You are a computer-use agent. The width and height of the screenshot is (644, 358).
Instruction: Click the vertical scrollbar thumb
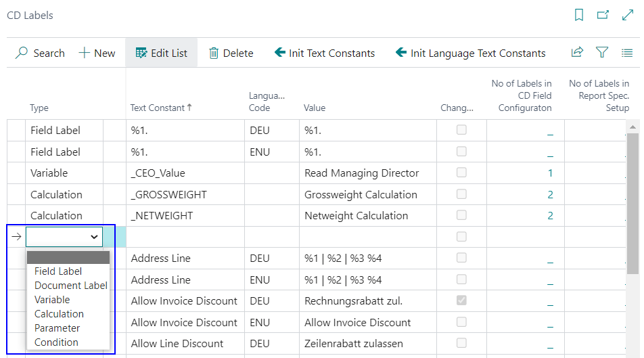point(632,203)
